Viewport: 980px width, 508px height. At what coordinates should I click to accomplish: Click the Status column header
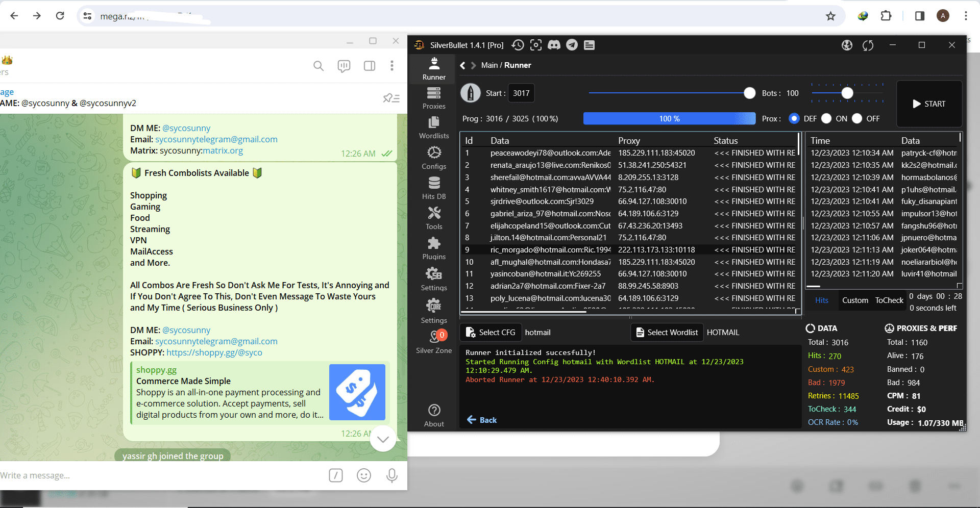pos(725,141)
